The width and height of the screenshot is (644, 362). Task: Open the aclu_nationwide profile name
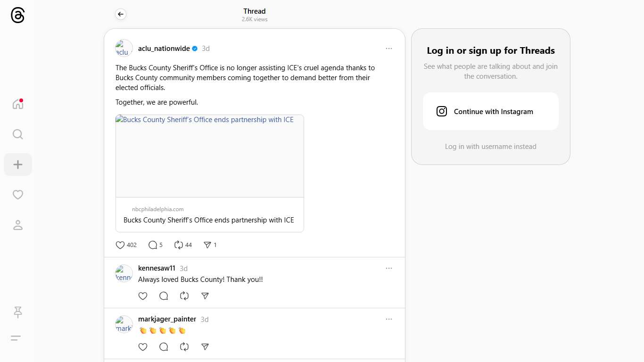[x=164, y=49]
